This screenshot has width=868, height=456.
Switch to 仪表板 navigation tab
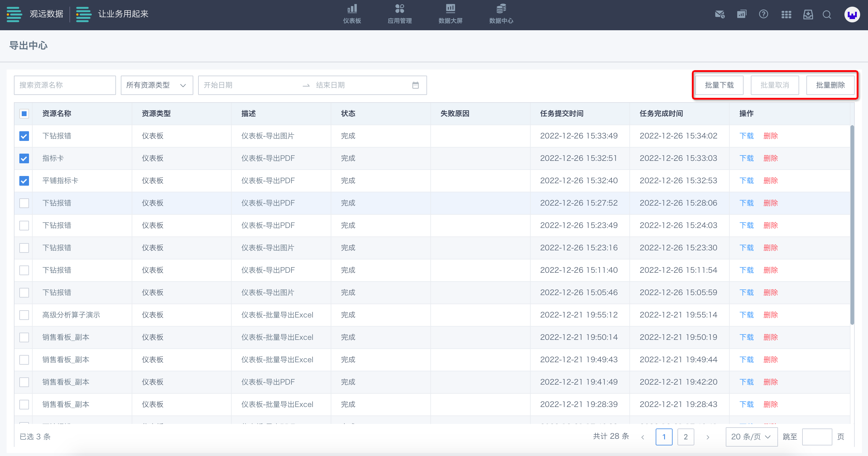coord(352,15)
